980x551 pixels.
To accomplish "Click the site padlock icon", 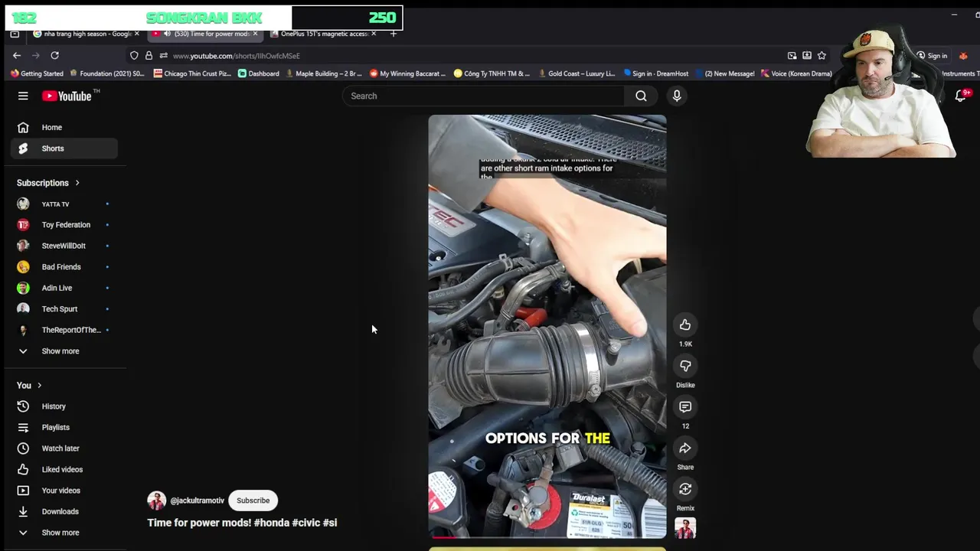I will tap(149, 56).
